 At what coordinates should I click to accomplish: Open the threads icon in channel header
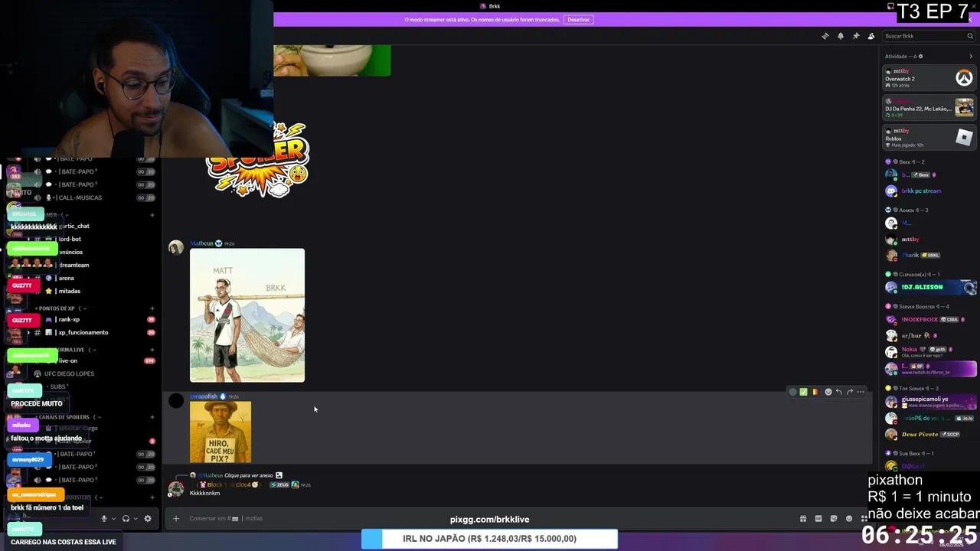(825, 36)
